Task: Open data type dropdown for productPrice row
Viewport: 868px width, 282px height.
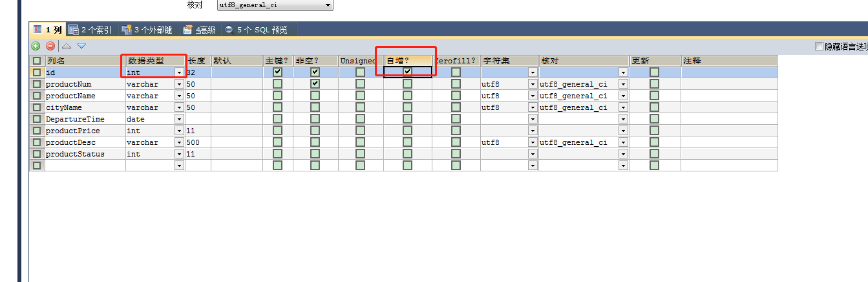Action: tap(179, 131)
